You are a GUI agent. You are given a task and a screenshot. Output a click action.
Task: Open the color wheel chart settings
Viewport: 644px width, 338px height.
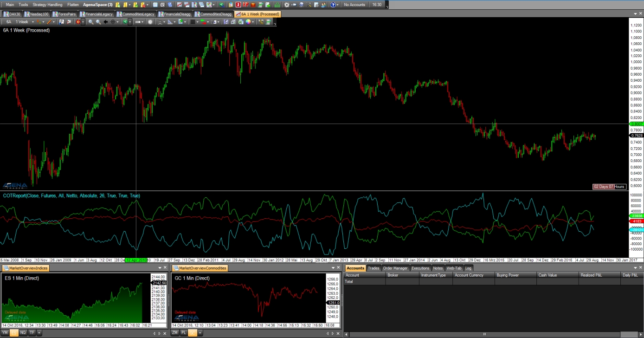coord(249,22)
